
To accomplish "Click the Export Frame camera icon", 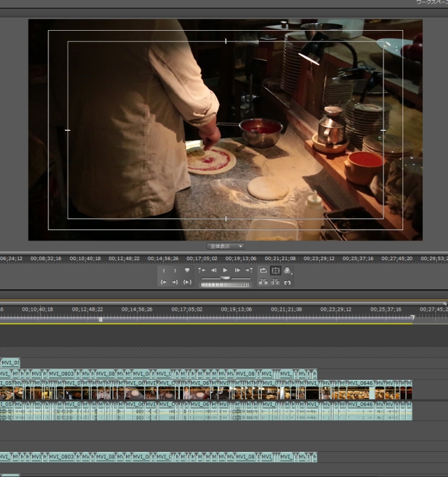I will [x=287, y=283].
